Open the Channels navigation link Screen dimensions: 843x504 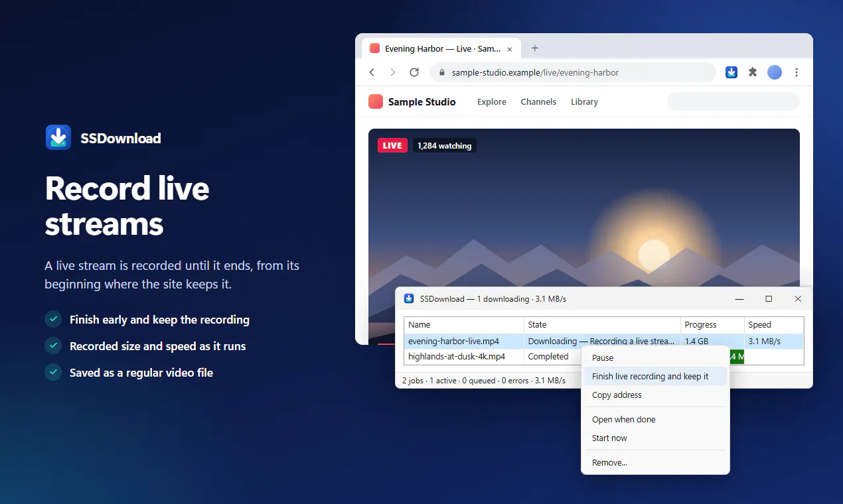pos(538,101)
